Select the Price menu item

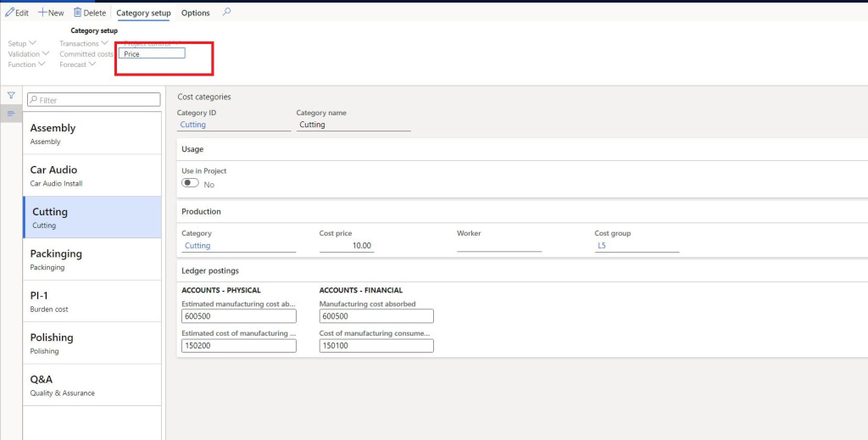pyautogui.click(x=152, y=53)
